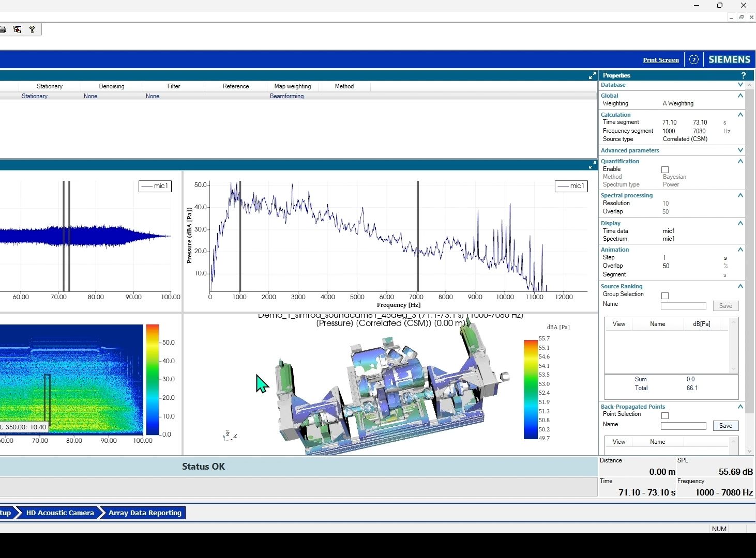Click the question mark help toolbar icon
Screen dimensions: 756x558
tap(32, 29)
